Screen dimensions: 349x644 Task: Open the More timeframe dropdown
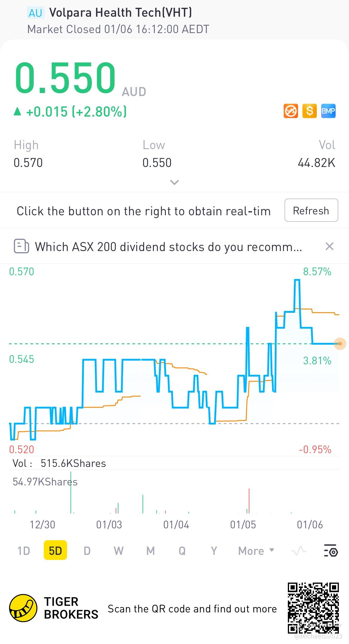coord(256,551)
